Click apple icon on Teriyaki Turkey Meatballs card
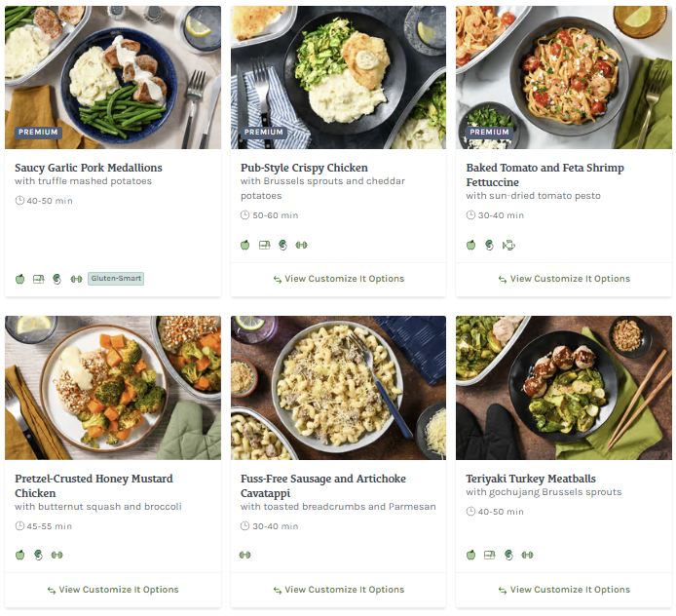676x616 pixels. (x=471, y=556)
